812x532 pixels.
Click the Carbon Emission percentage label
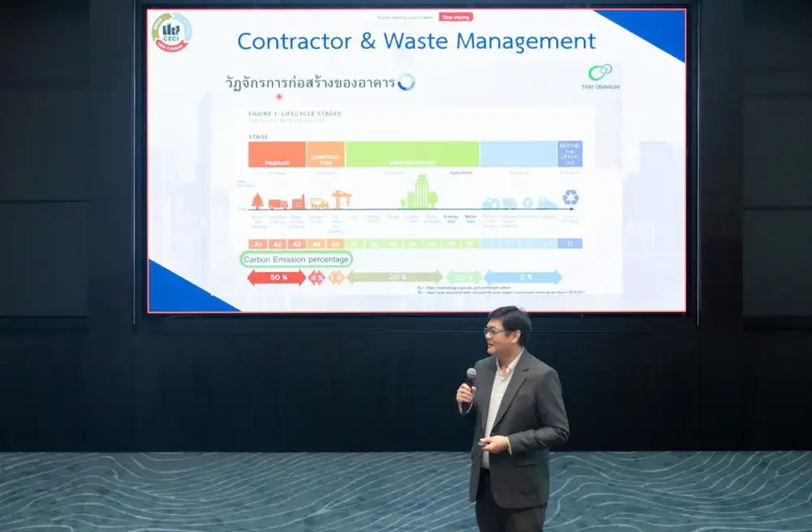click(296, 259)
